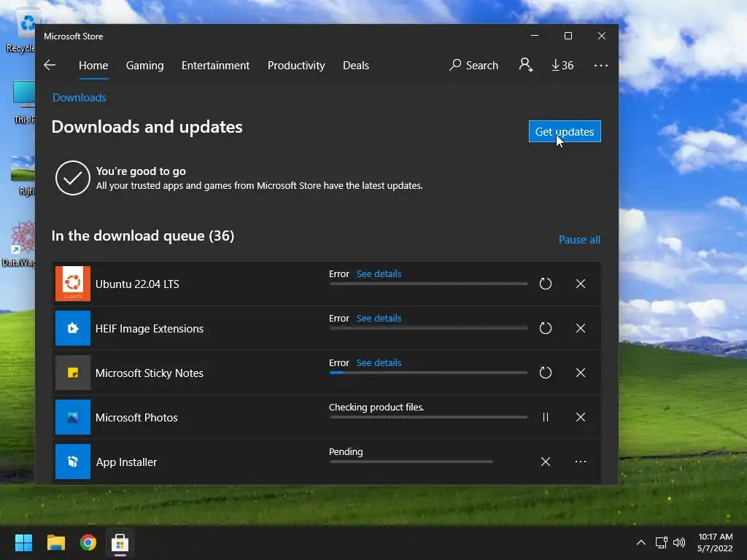Open the Gaming tab
The height and width of the screenshot is (560, 747).
145,65
